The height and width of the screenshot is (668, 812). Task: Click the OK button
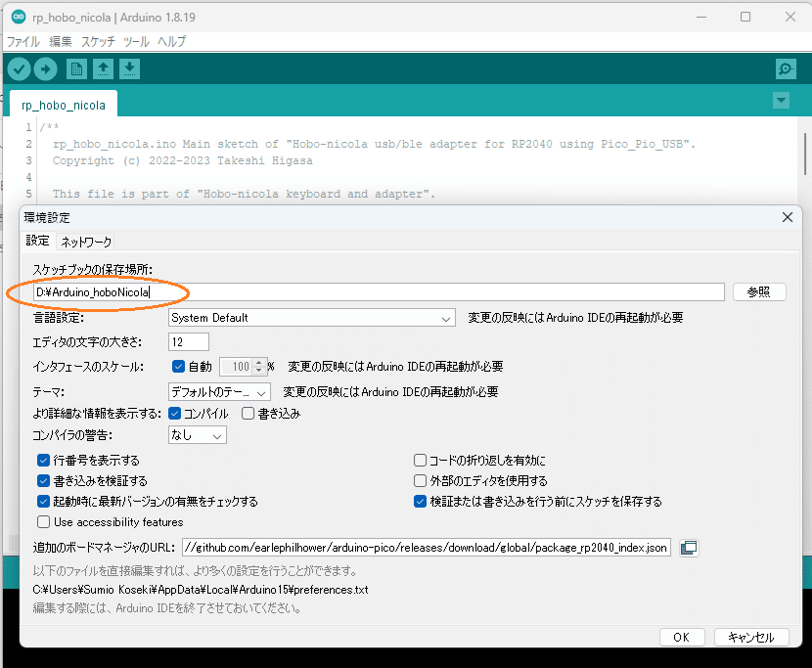click(682, 637)
